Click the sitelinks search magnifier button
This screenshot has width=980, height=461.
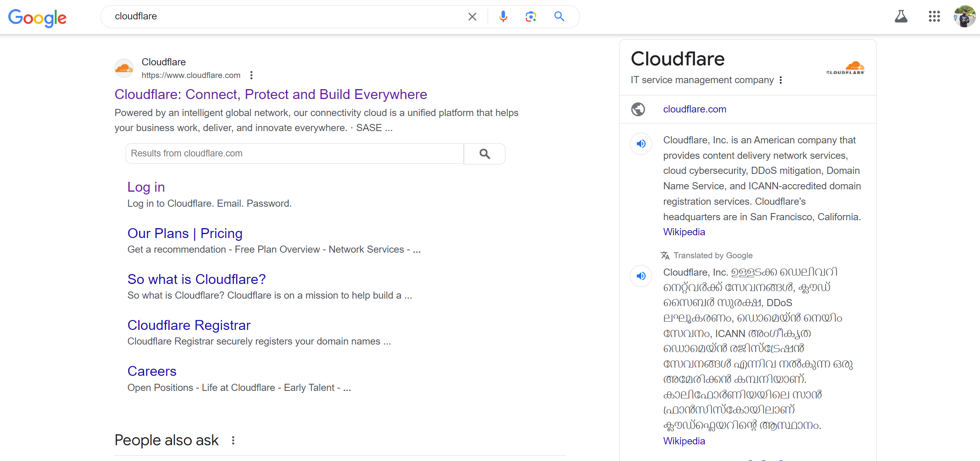(484, 154)
